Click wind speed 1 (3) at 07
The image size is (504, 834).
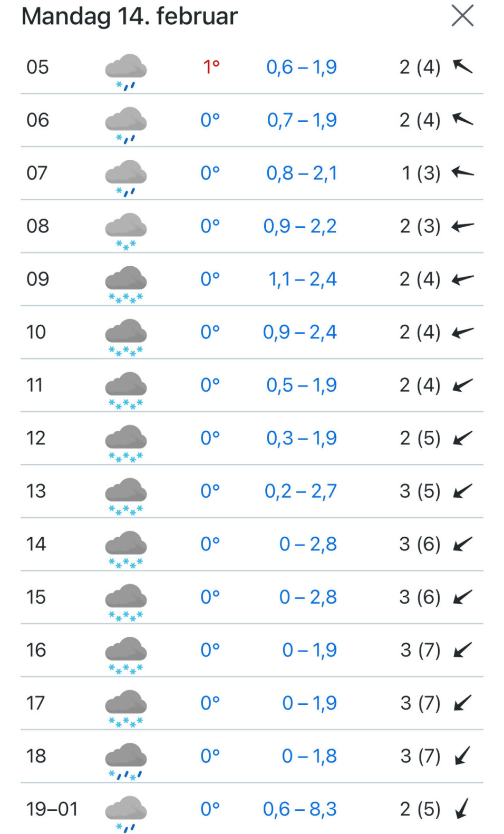421,173
